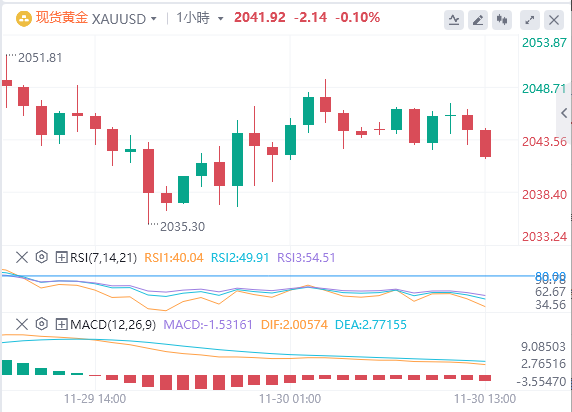Toggle the RSI panel expand box
The width and height of the screenshot is (572, 412).
pyautogui.click(x=61, y=257)
